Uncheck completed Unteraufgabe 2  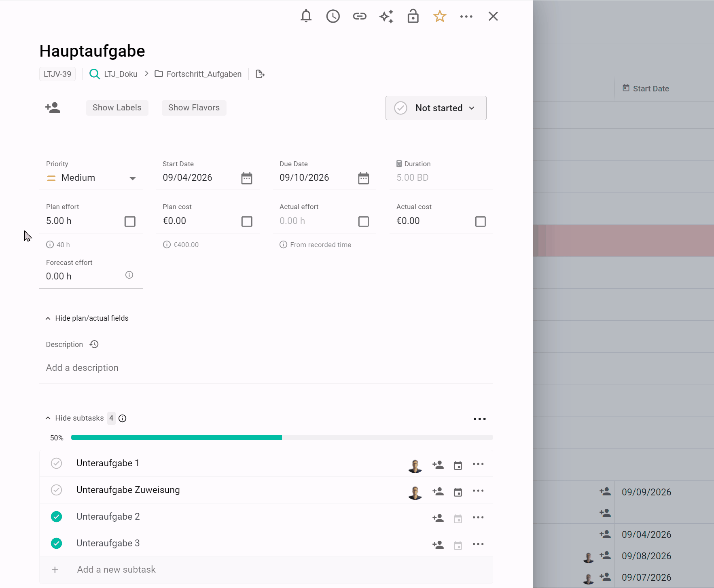[57, 516]
